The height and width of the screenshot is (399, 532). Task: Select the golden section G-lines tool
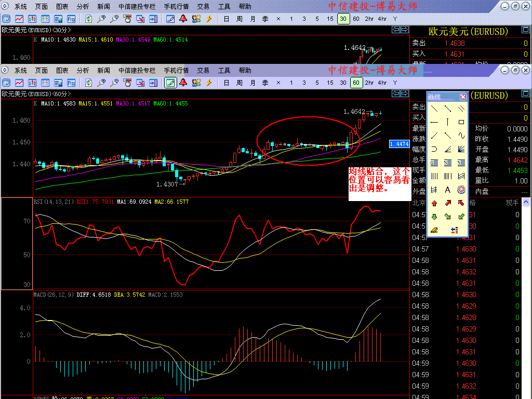[434, 163]
